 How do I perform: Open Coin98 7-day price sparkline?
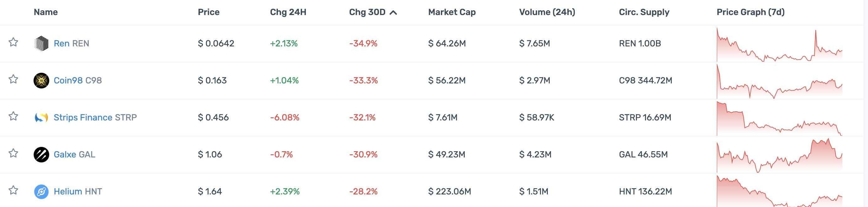779,81
